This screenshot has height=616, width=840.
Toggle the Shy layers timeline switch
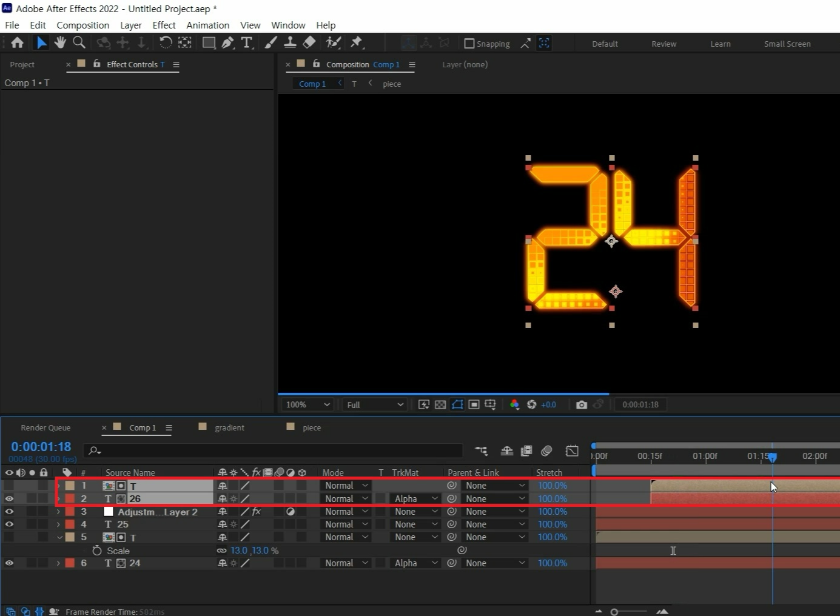coord(506,450)
